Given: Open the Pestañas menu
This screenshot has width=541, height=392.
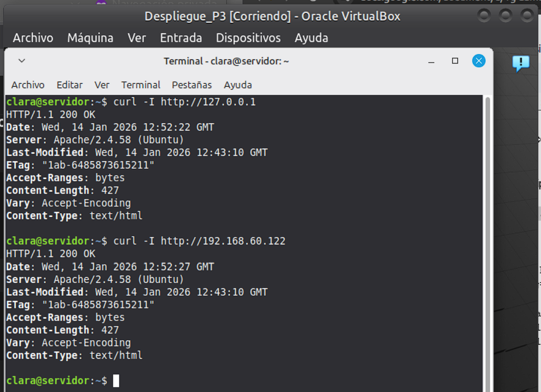Looking at the screenshot, I should 191,85.
